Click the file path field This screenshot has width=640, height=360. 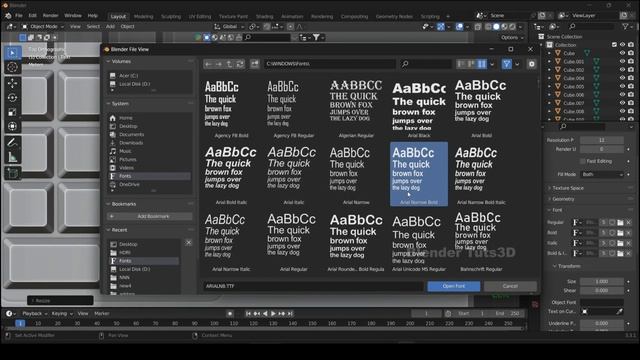tap(329, 64)
